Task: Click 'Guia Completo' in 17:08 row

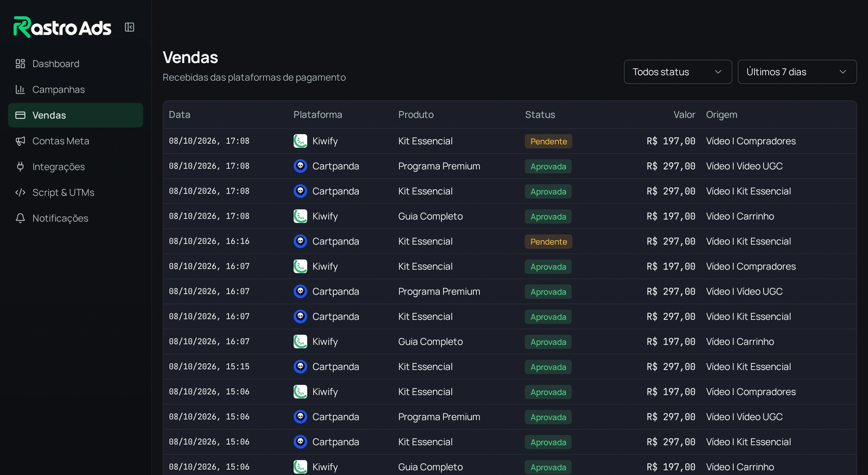Action: [431, 216]
